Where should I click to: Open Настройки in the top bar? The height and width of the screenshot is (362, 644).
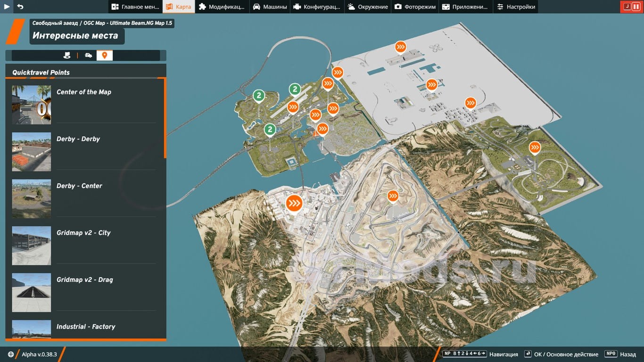516,7
